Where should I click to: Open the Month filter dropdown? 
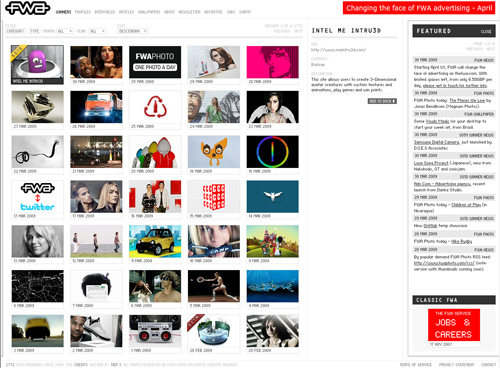pos(65,31)
